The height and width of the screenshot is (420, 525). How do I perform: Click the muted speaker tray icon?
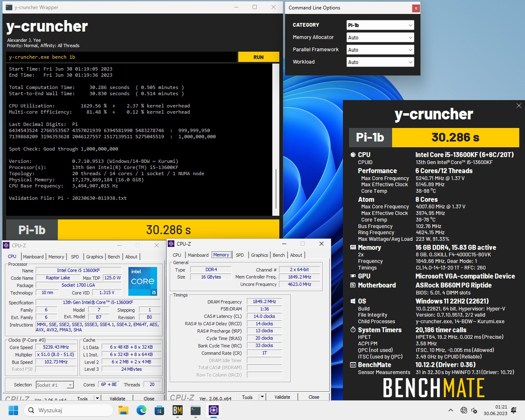[x=475, y=410]
